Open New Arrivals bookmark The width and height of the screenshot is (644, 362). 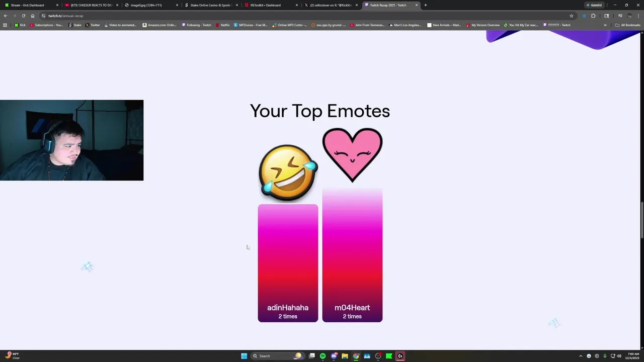pos(444,25)
